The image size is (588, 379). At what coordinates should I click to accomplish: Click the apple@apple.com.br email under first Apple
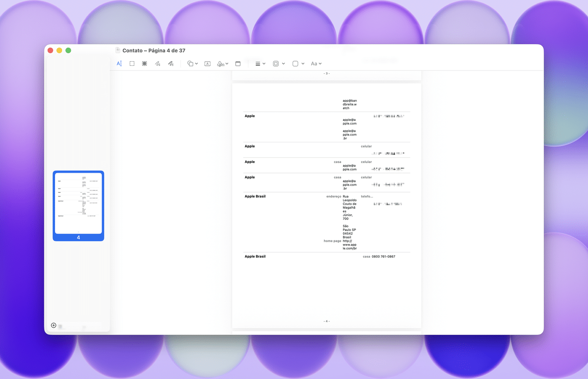click(x=350, y=134)
